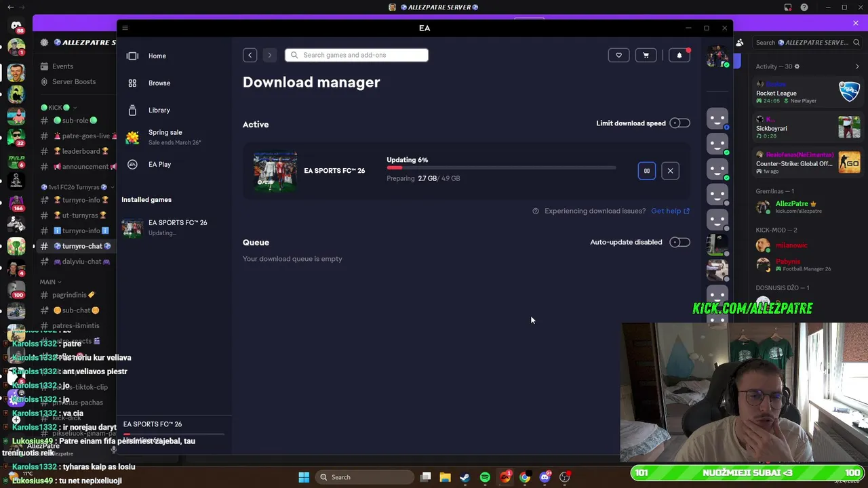Open OBS Studio from the taskbar

(x=565, y=477)
